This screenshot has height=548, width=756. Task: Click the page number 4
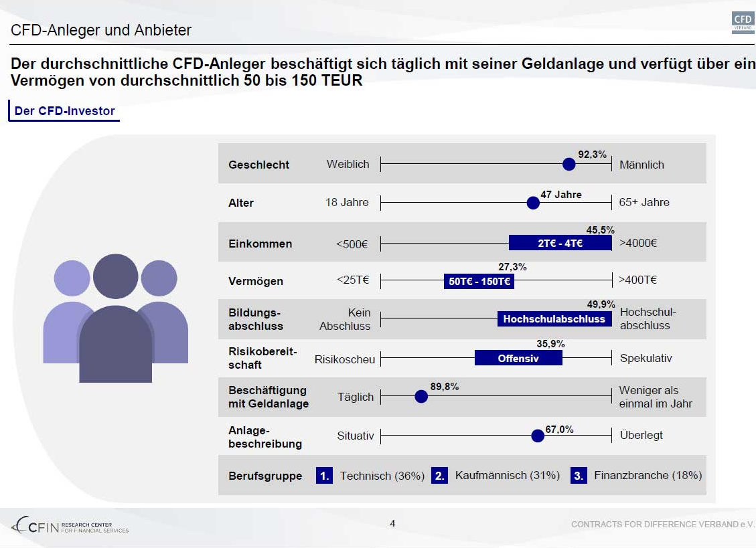pyautogui.click(x=392, y=523)
